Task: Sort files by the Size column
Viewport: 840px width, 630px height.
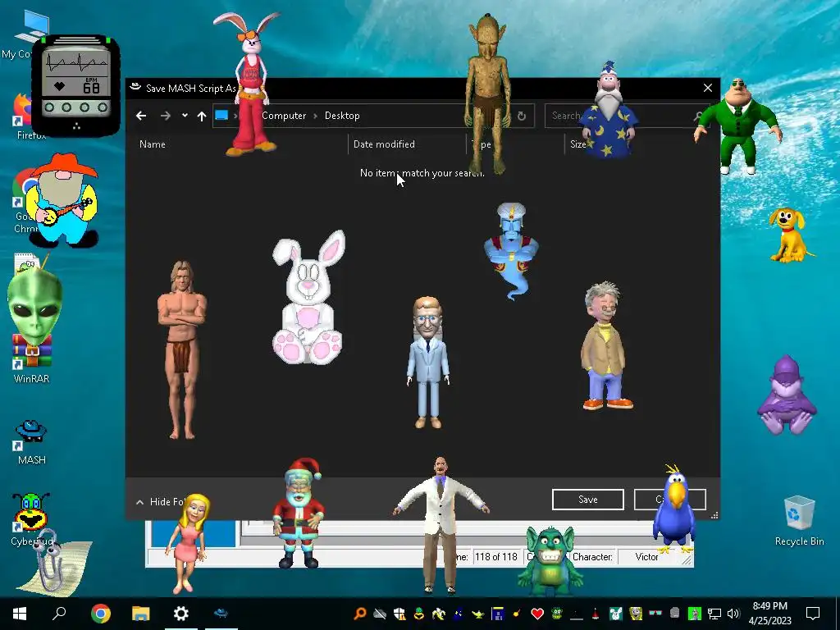Action: (x=578, y=144)
